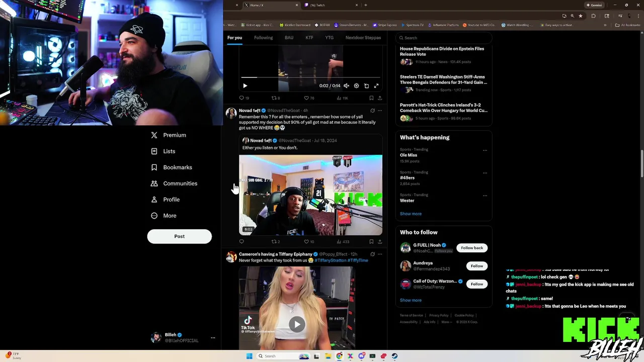Switch to the Twitch browser tab
The width and height of the screenshot is (644, 362).
pyautogui.click(x=331, y=5)
